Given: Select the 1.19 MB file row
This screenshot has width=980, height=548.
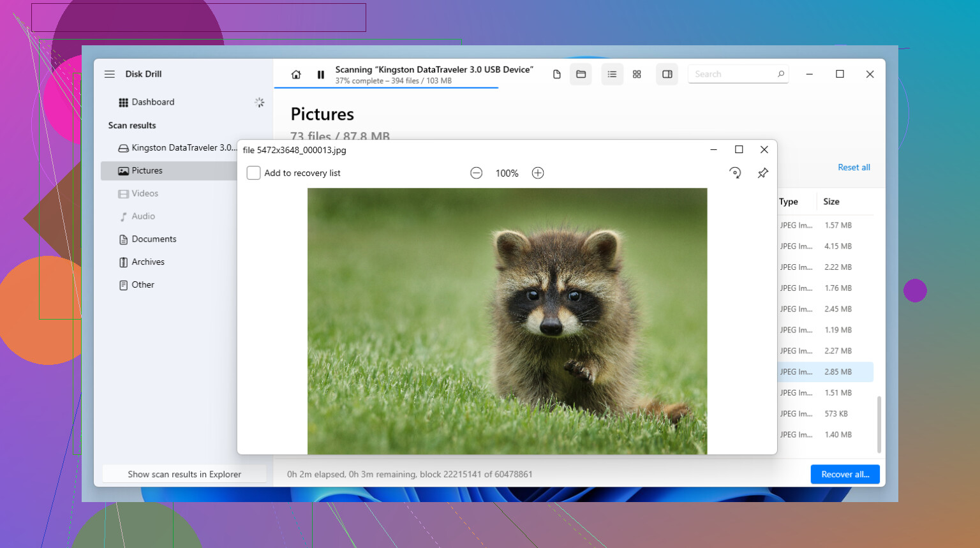Looking at the screenshot, I should coord(825,330).
